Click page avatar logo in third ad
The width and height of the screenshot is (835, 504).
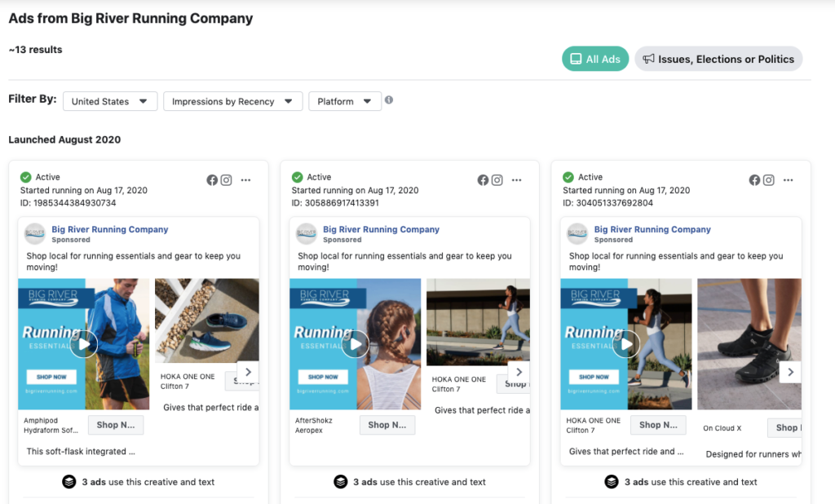tap(578, 233)
